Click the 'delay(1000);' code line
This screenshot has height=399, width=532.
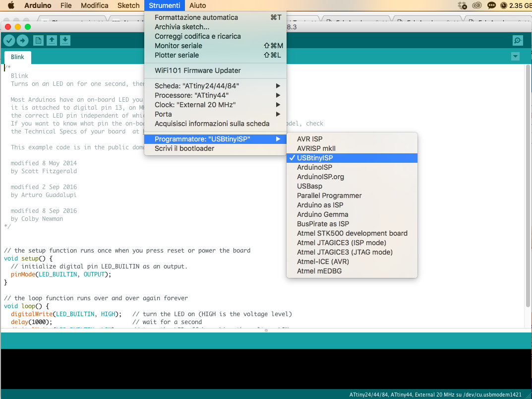[32, 322]
